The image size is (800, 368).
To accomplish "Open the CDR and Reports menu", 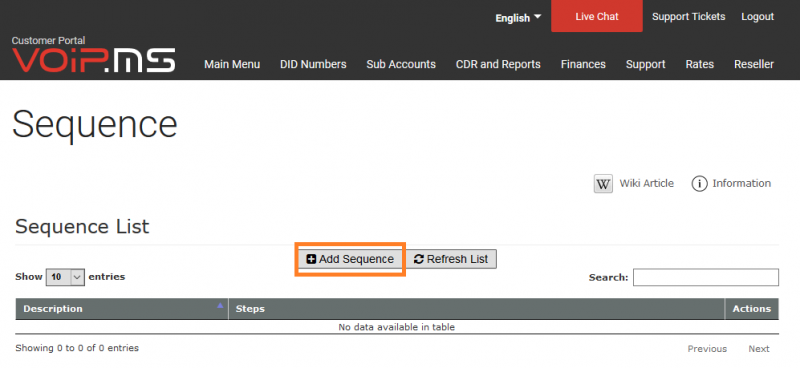I will (498, 64).
